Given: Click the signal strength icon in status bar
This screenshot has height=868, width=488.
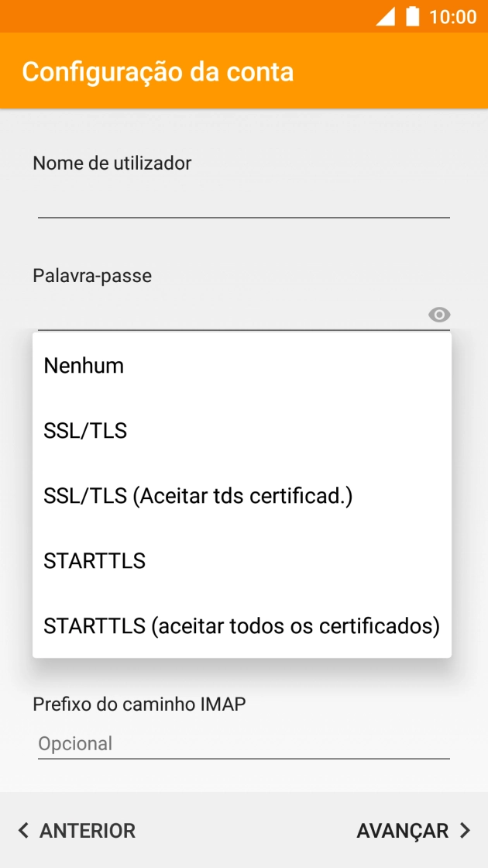Looking at the screenshot, I should pos(386,15).
